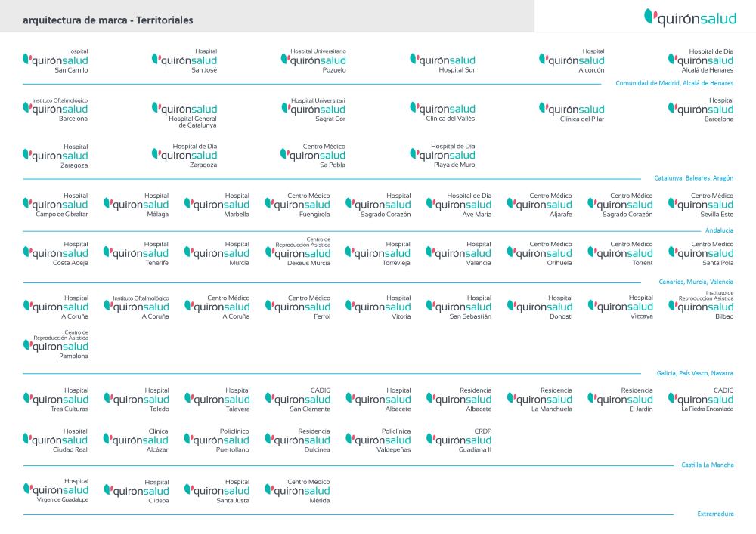This screenshot has width=756, height=534.
Task: Click CADIG La Piedra Encantada logo
Action: (701, 400)
